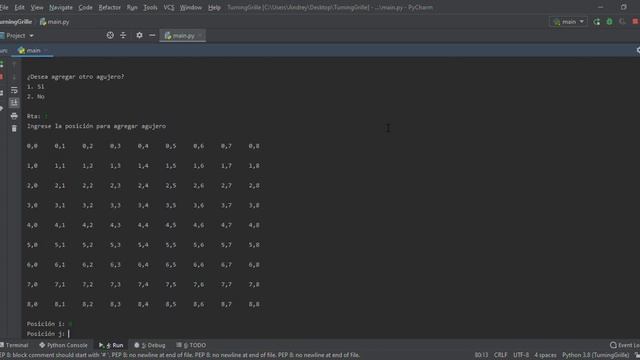Toggle scroll to end in the Run console

14,102
